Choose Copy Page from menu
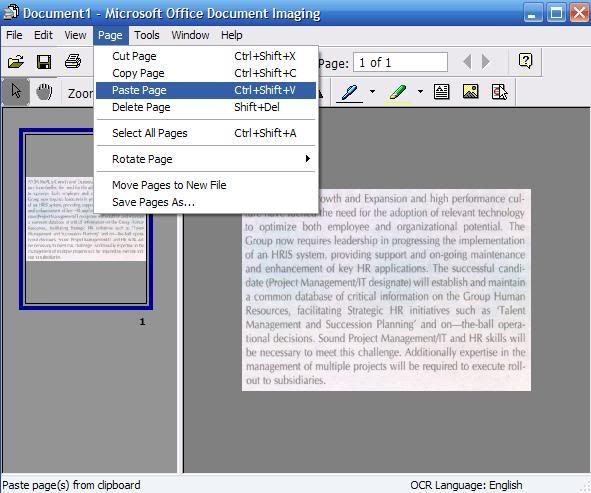This screenshot has height=493, width=591. pyautogui.click(x=206, y=73)
